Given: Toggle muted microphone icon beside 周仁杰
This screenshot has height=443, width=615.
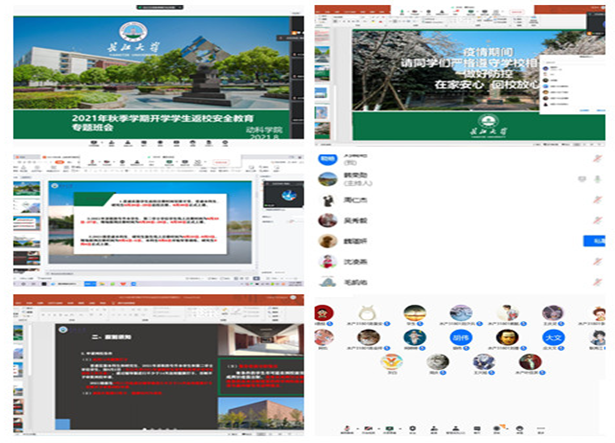Looking at the screenshot, I should [598, 199].
